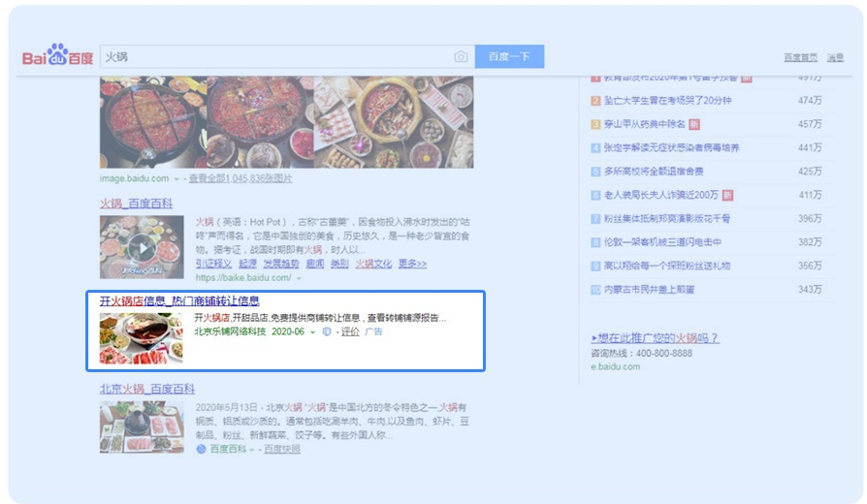Click e.baidu.com address text

coord(616,366)
